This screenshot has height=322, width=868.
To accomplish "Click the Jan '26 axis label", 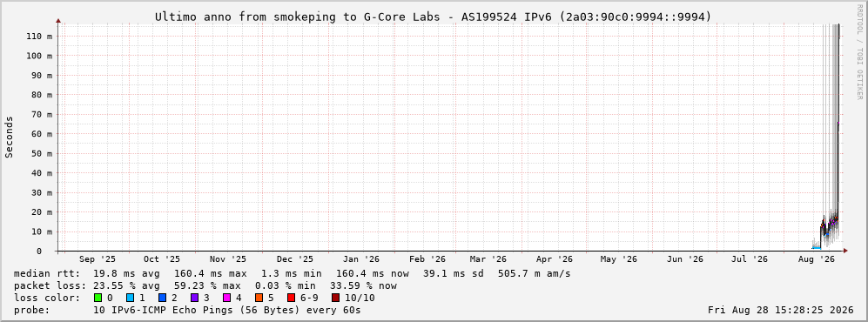I will (361, 259).
